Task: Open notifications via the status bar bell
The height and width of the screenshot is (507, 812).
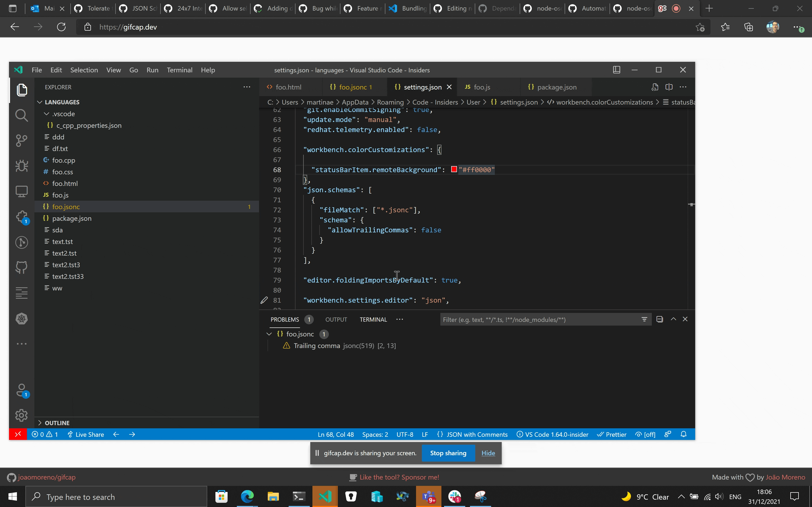Action: tap(684, 434)
